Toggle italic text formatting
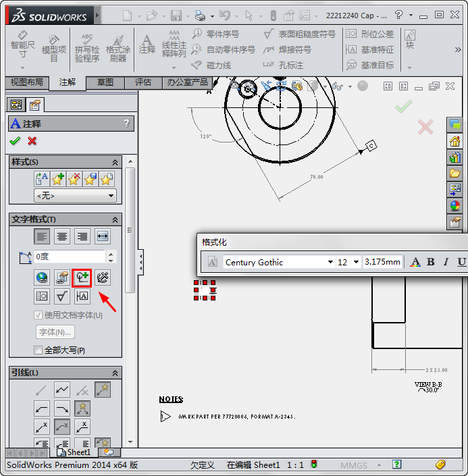Screen dimensions: 468x476 pos(446,262)
